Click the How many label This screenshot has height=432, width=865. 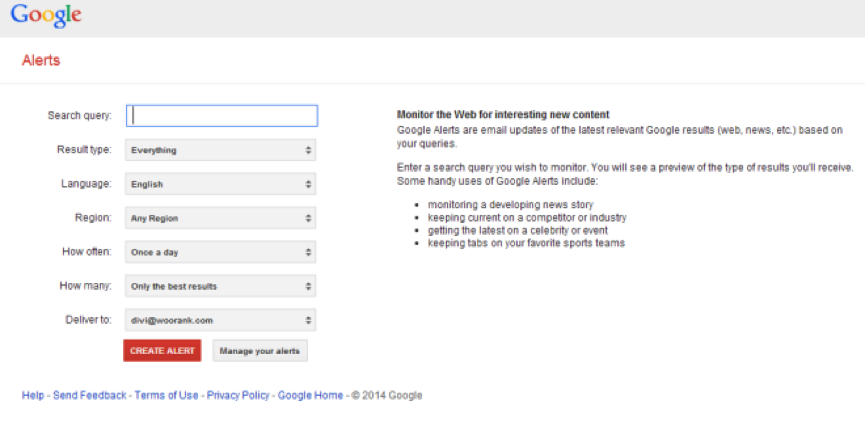tap(86, 286)
